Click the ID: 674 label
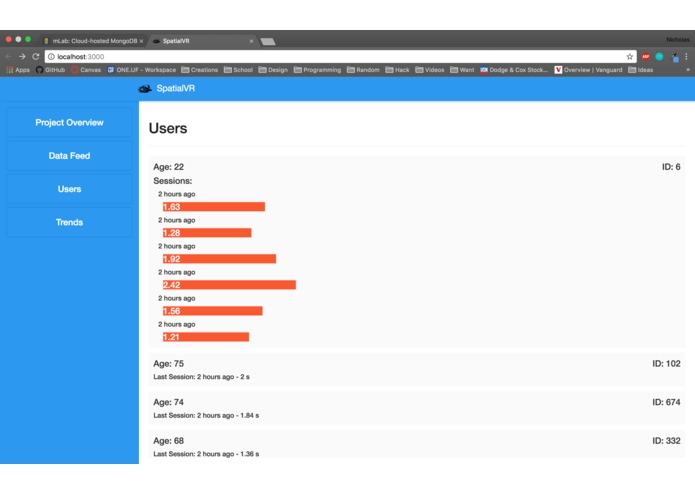Viewport: 695px width, 494px height. coord(666,402)
